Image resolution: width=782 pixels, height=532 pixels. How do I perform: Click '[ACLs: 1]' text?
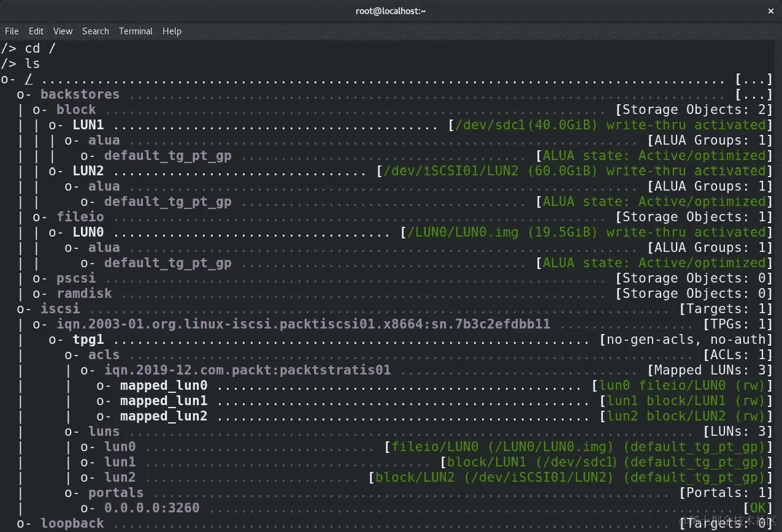point(737,355)
